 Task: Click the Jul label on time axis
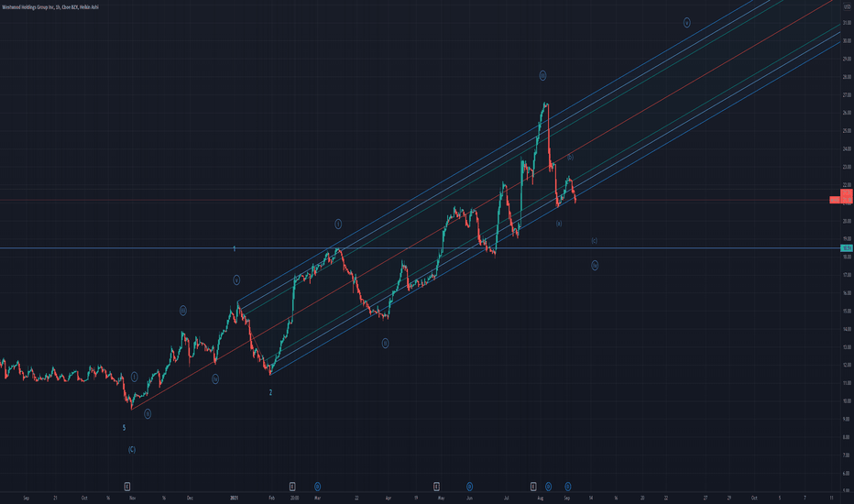point(506,498)
